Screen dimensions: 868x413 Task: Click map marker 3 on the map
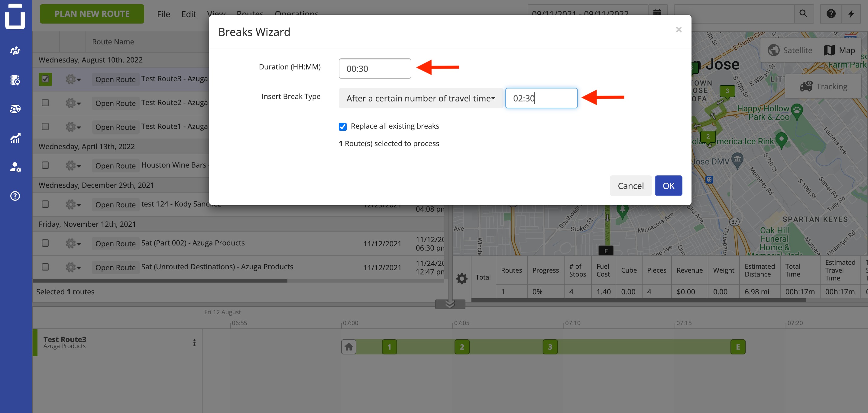[727, 91]
